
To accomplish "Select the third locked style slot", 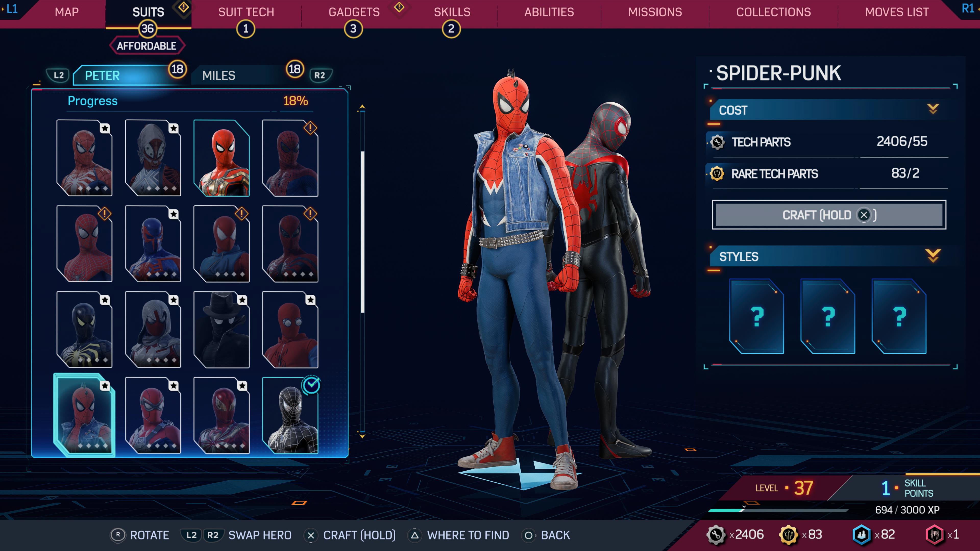I will pyautogui.click(x=899, y=316).
